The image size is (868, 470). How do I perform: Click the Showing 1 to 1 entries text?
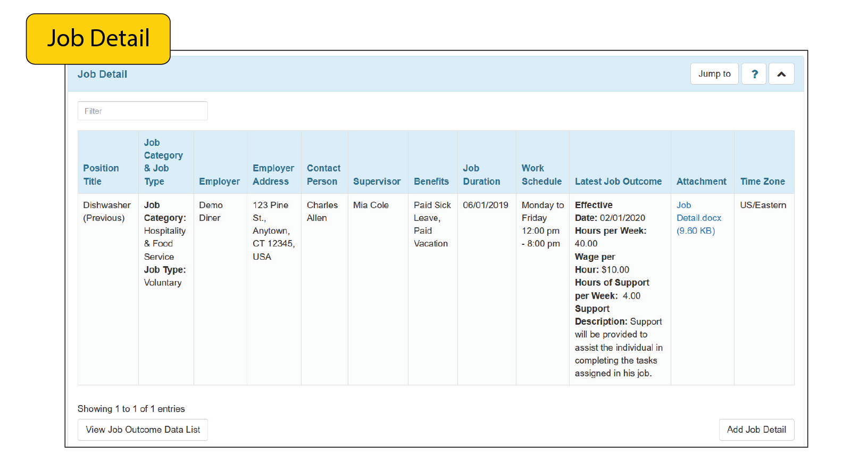131,409
